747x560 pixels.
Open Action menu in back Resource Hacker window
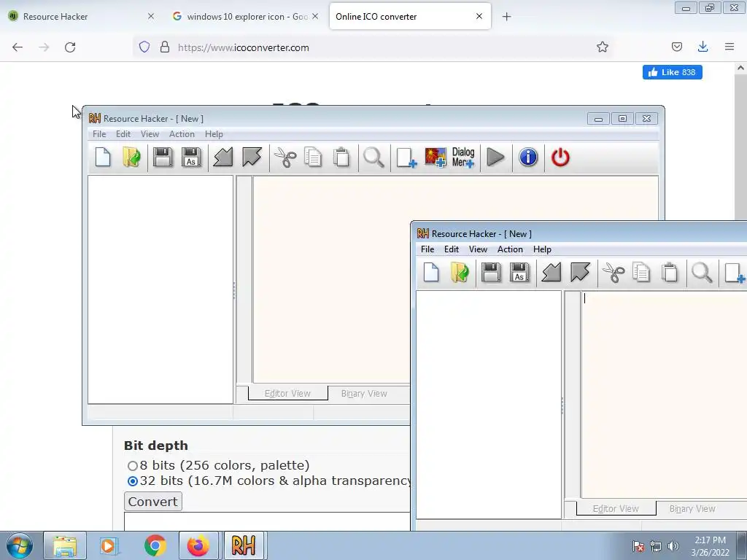click(182, 134)
